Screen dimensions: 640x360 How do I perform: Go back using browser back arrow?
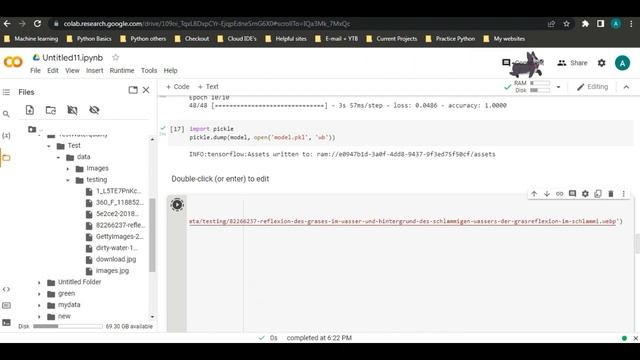pos(7,24)
